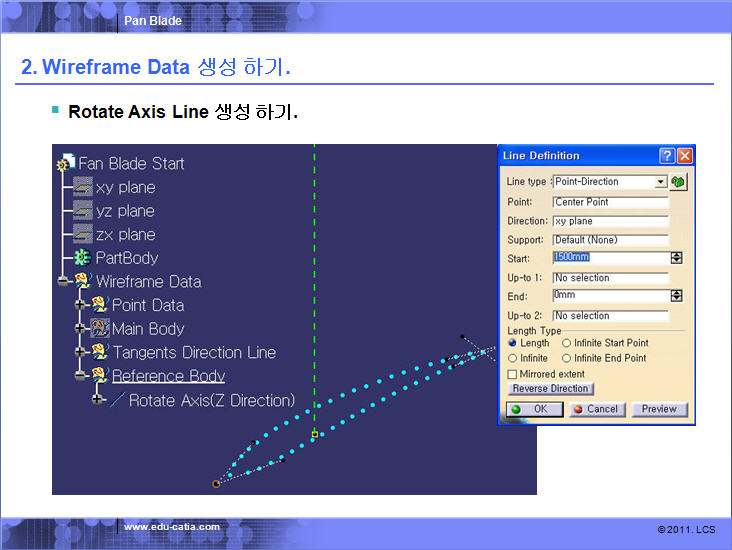The height and width of the screenshot is (550, 732).
Task: Click the Reverse Direction button
Action: pyautogui.click(x=551, y=388)
